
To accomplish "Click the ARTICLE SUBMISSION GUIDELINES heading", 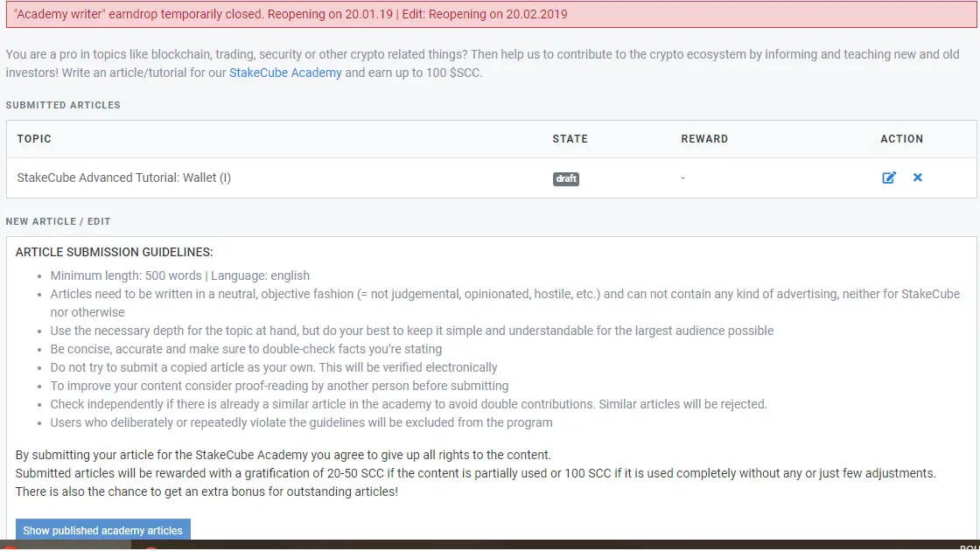I will point(115,253).
